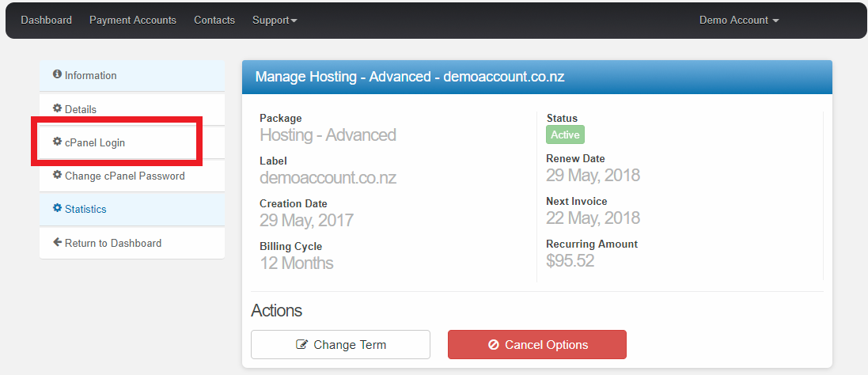Click the gear icon beside cPanel Login

(57, 142)
